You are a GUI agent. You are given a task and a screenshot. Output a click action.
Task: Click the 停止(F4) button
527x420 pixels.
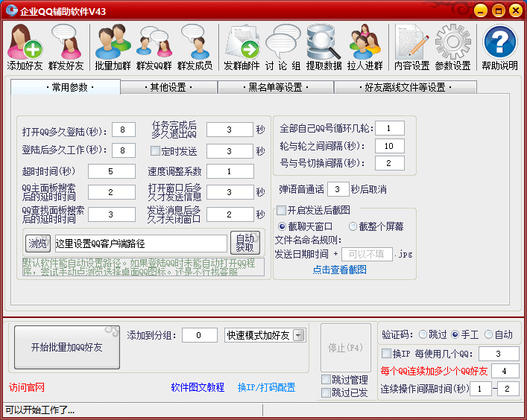point(346,348)
